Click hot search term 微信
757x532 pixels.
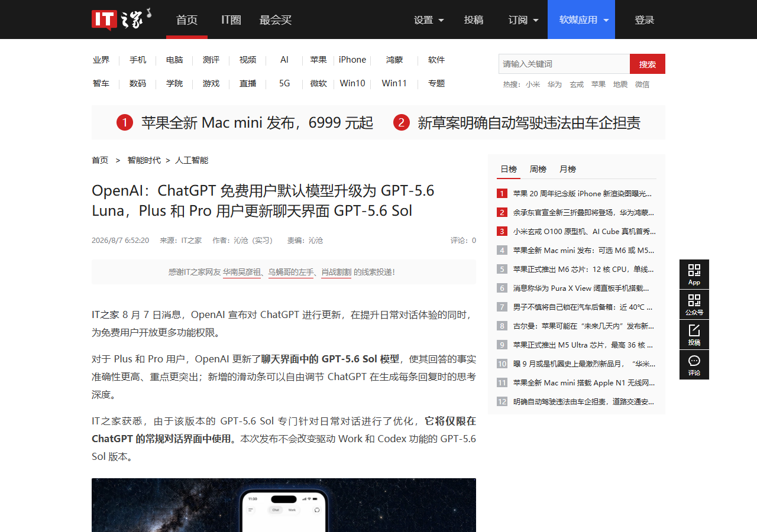coord(642,85)
